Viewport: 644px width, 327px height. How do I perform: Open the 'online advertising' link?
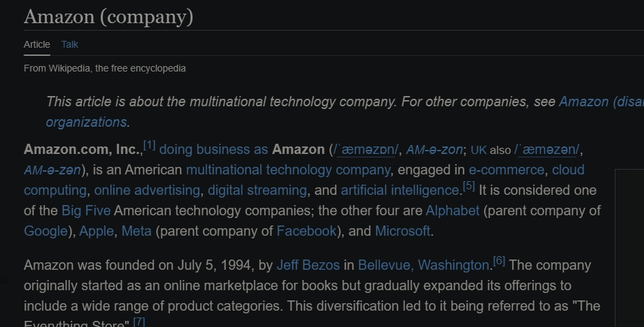click(x=147, y=190)
